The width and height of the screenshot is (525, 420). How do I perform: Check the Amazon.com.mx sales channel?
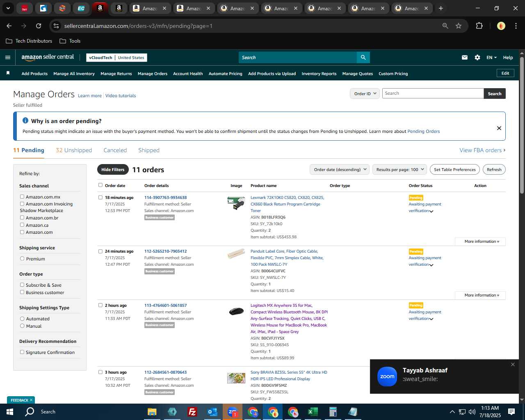pos(22,196)
